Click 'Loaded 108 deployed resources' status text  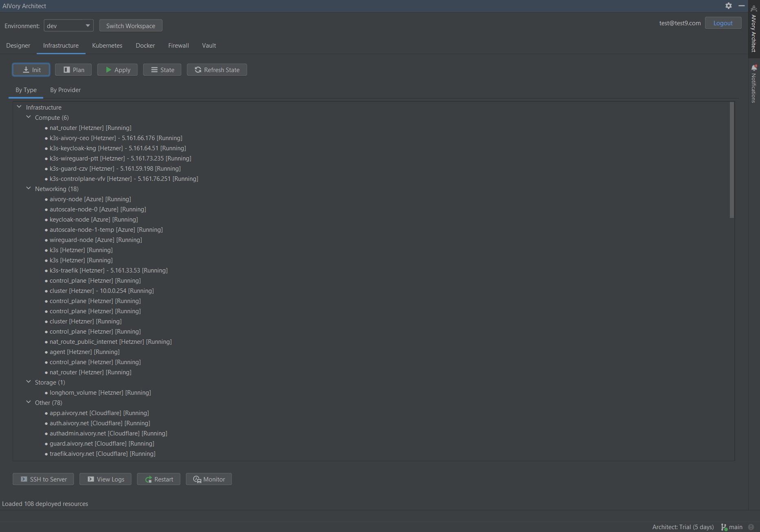pos(45,504)
